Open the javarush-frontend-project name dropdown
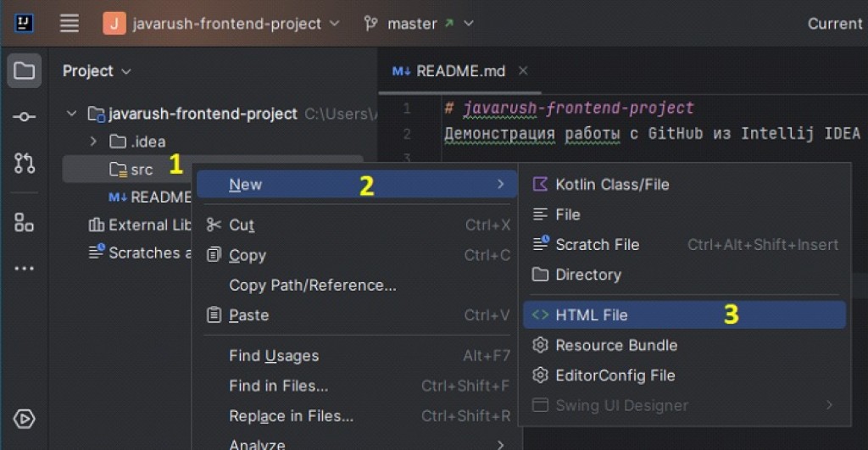The height and width of the screenshot is (450, 868). point(236,23)
